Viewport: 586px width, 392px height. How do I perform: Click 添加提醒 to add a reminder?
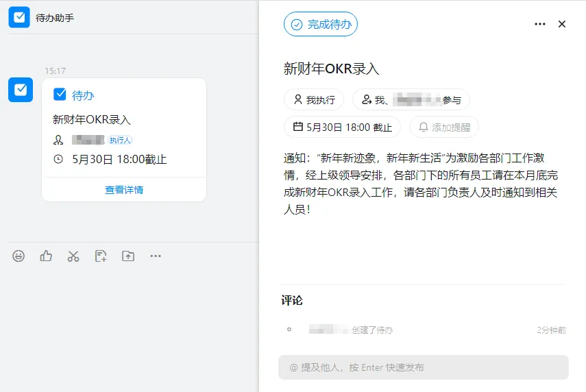pyautogui.click(x=444, y=127)
